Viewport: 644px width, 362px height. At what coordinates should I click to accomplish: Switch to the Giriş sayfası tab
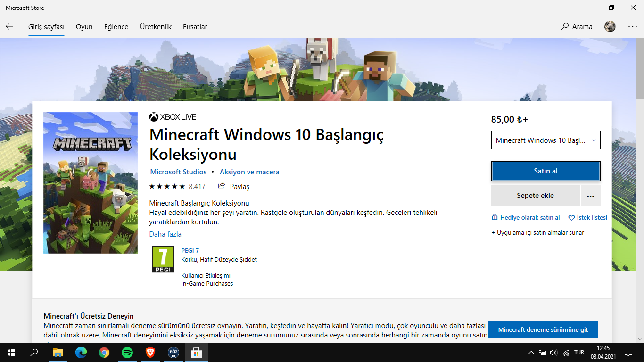(46, 27)
